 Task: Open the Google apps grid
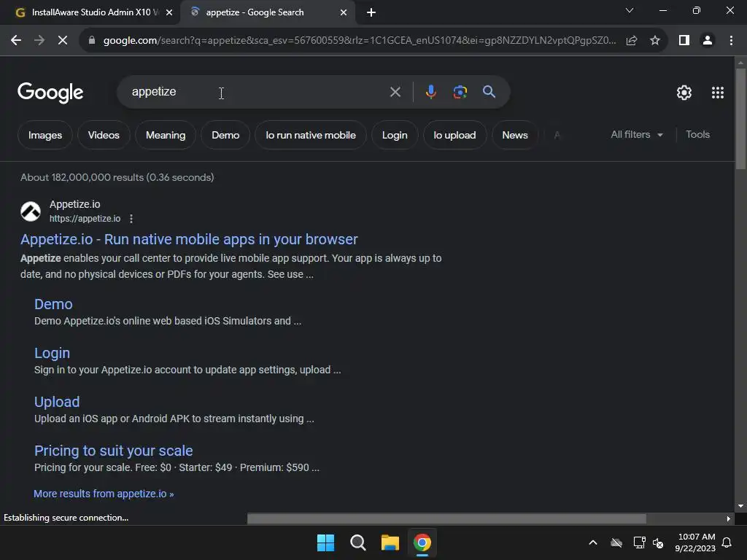[x=718, y=93]
